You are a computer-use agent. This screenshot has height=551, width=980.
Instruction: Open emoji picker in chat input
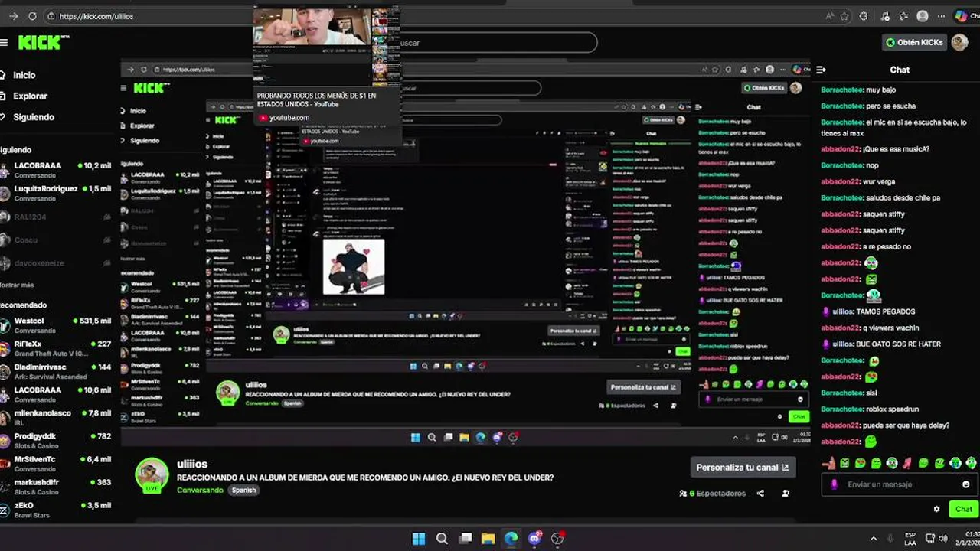[x=965, y=484]
